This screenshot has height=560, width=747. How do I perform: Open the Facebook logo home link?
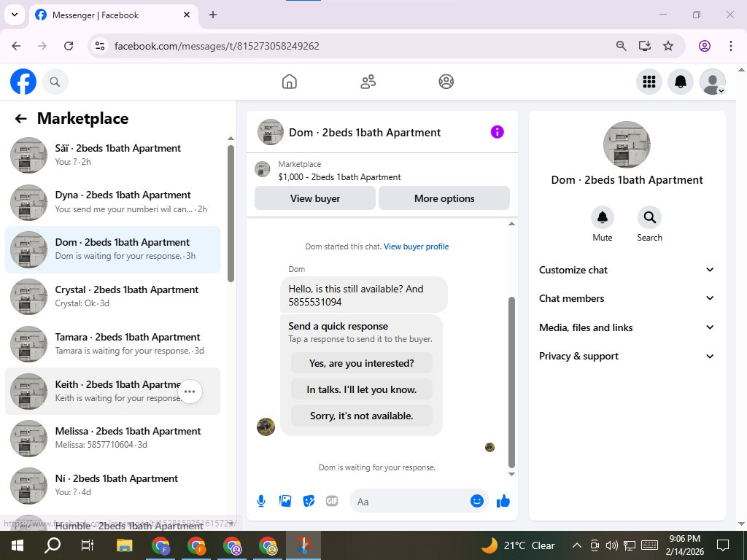tap(23, 82)
